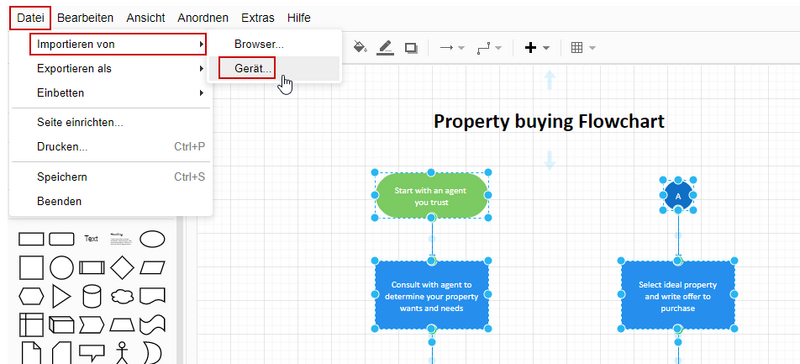Click the line color pen icon
Image resolution: width=800 pixels, height=364 pixels.
click(x=385, y=47)
